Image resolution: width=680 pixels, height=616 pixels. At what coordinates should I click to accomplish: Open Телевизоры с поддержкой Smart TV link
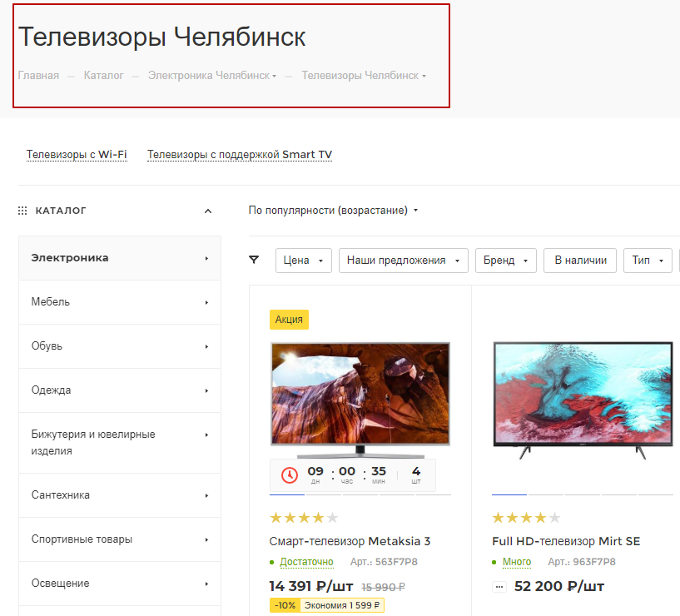[240, 155]
